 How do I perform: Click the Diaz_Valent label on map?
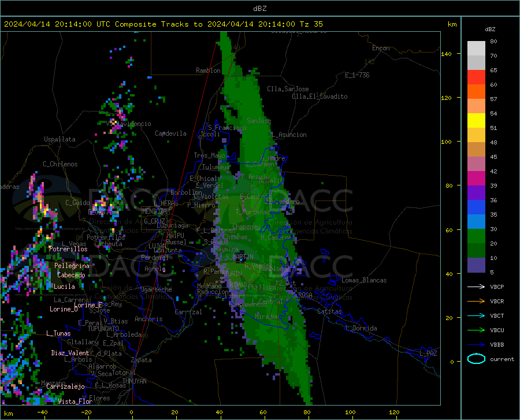click(x=70, y=353)
